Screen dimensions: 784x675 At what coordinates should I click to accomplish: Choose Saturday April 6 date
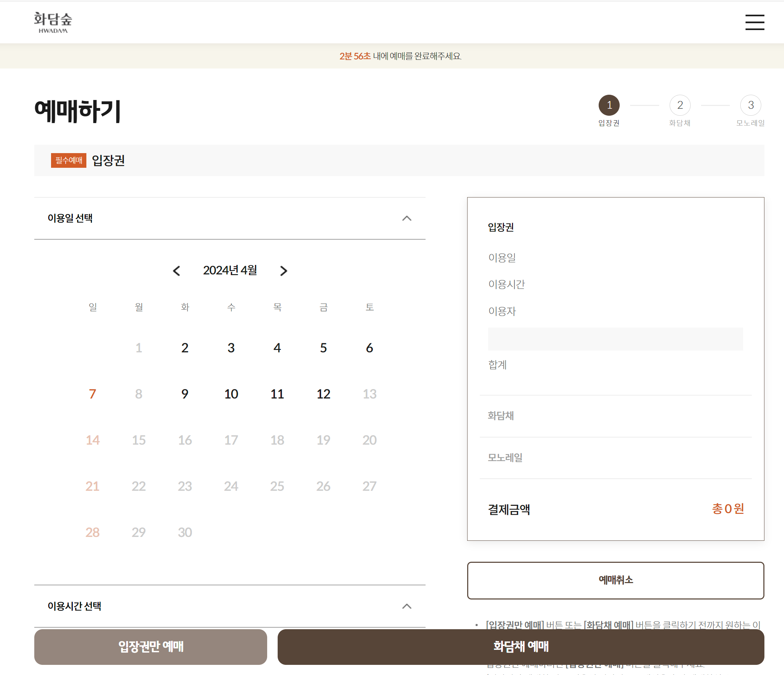[369, 348]
